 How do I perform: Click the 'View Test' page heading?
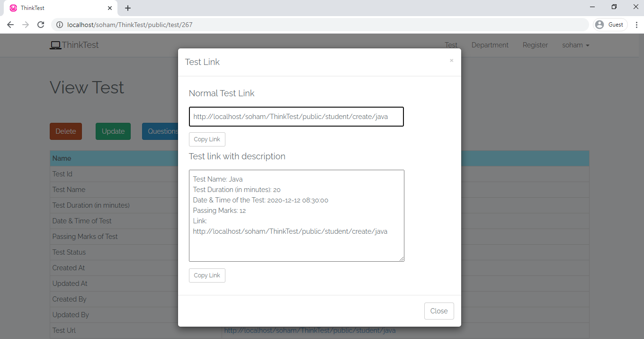[x=87, y=87]
